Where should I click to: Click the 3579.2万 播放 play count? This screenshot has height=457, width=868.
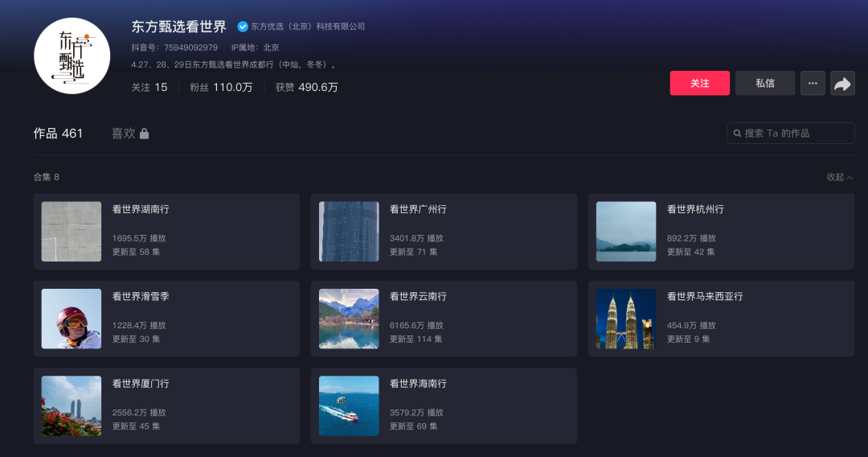click(x=416, y=412)
